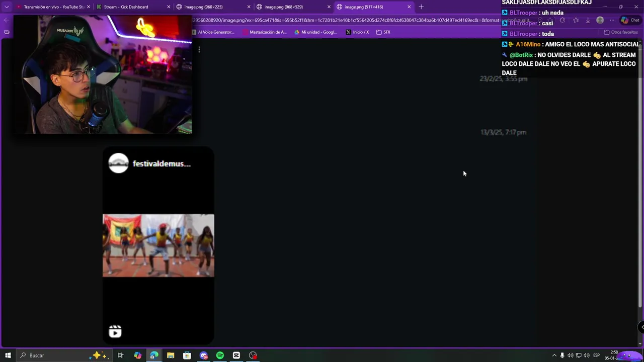Screen dimensions: 644x362
Task: Click the 23/2/25 timestamp
Action: click(503, 79)
